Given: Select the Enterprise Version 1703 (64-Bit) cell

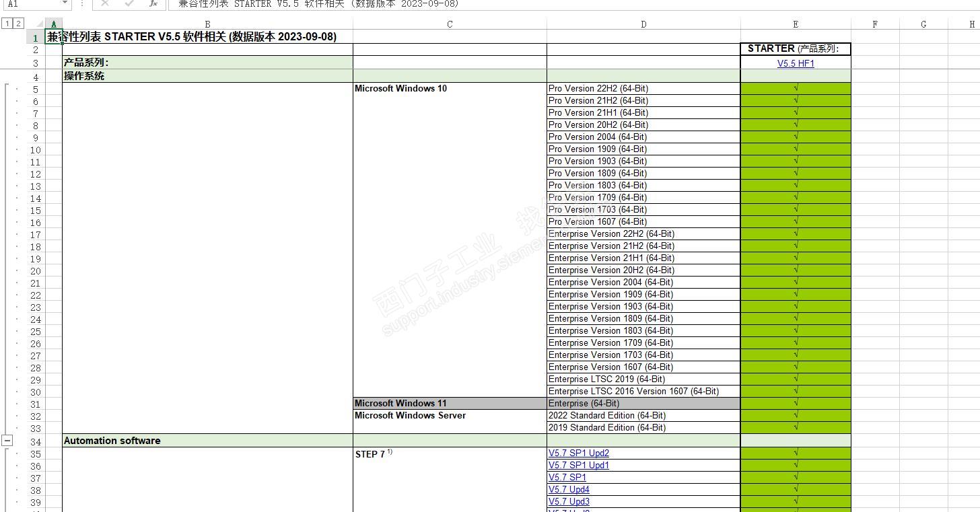Looking at the screenshot, I should [x=643, y=355].
